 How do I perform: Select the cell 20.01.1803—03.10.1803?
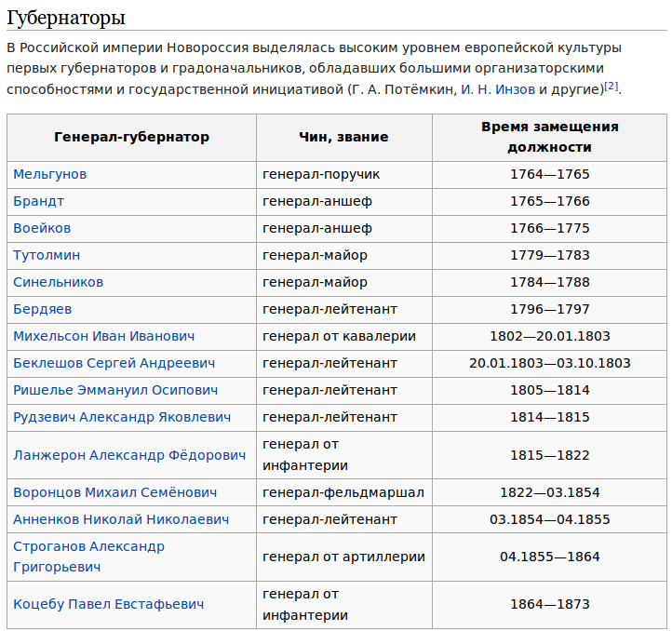550,364
